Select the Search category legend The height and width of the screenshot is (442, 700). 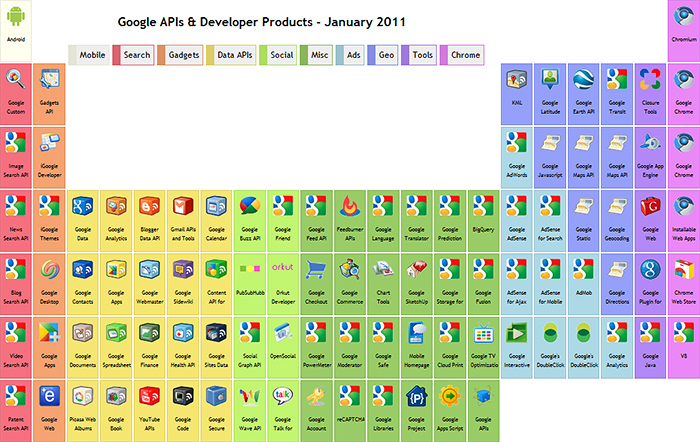click(x=133, y=55)
